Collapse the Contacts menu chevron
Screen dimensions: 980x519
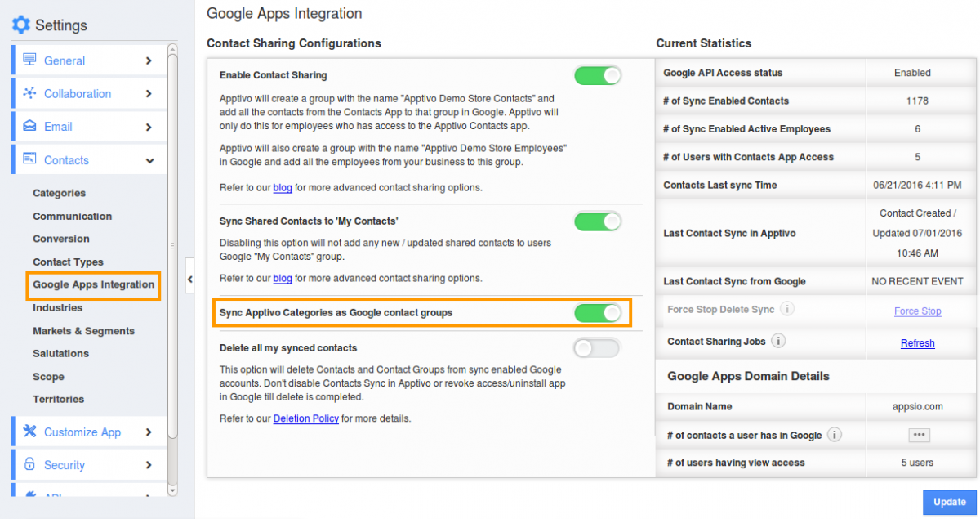(x=152, y=160)
